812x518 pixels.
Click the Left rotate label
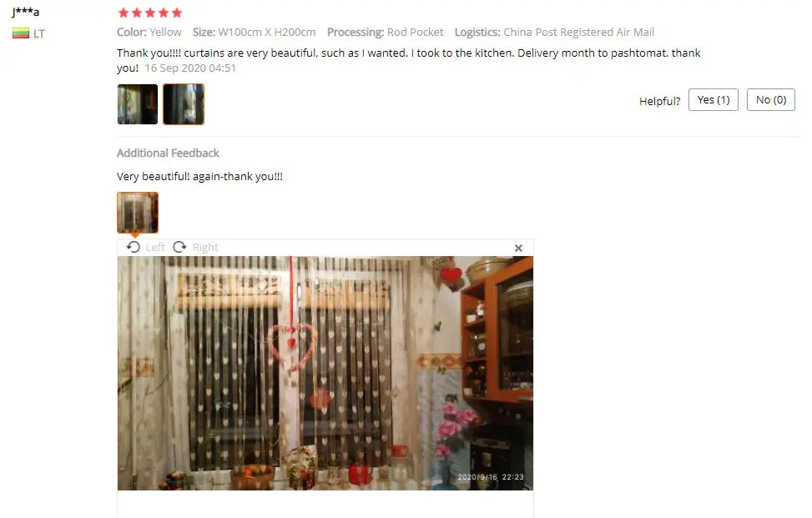point(155,248)
